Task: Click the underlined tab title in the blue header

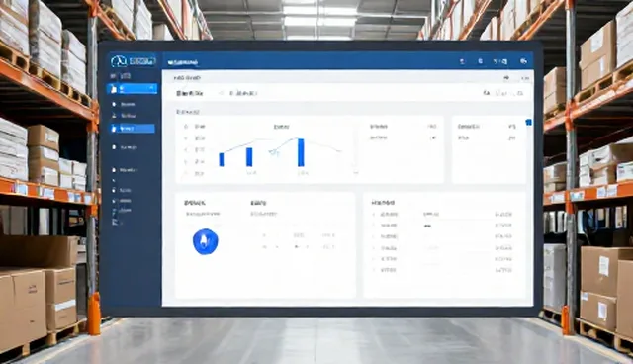Action: coord(182,63)
